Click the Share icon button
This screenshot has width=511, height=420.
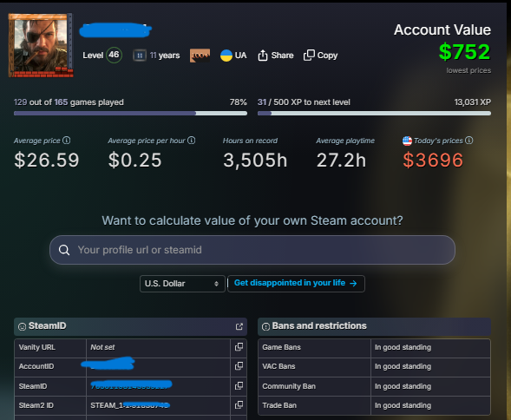point(263,56)
